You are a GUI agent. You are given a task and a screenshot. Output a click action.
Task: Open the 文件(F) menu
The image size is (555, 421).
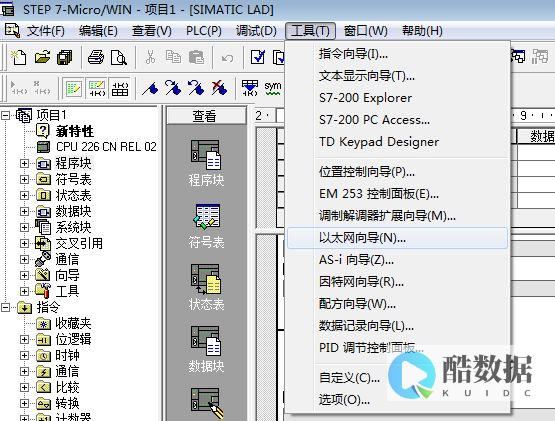pyautogui.click(x=46, y=31)
